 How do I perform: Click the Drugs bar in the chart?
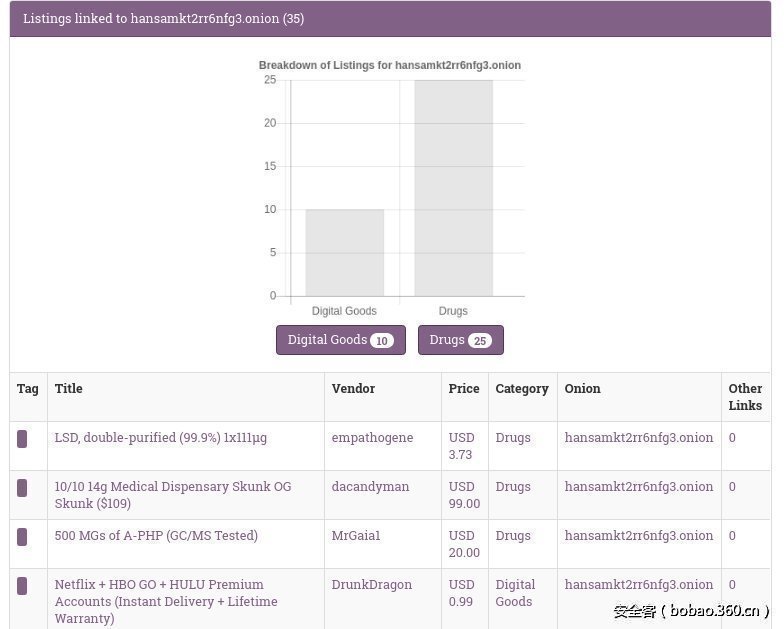click(x=453, y=188)
